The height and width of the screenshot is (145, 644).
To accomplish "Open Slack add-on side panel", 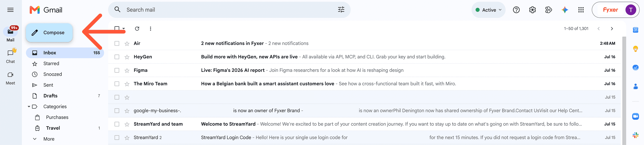I will tap(636, 135).
